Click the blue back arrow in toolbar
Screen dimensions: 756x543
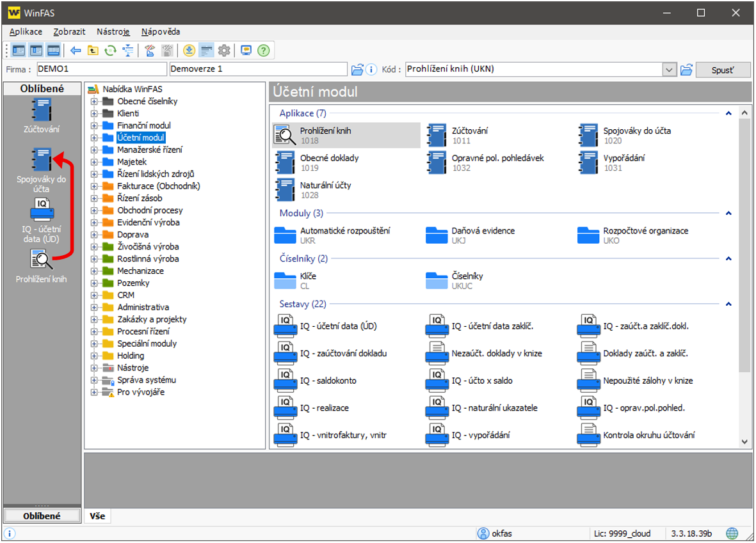pyautogui.click(x=76, y=51)
